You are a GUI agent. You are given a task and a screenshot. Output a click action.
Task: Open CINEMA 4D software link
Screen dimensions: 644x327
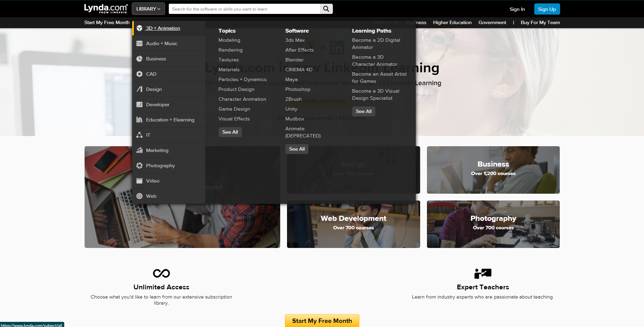(x=299, y=70)
